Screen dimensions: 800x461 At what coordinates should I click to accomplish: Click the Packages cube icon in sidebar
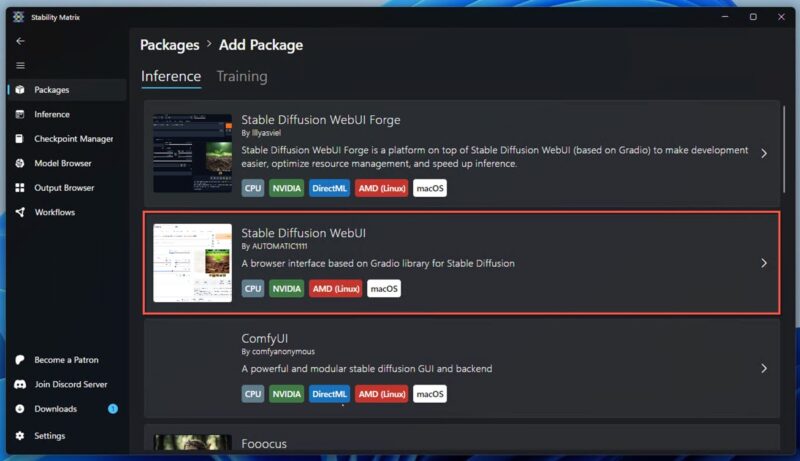coord(20,90)
